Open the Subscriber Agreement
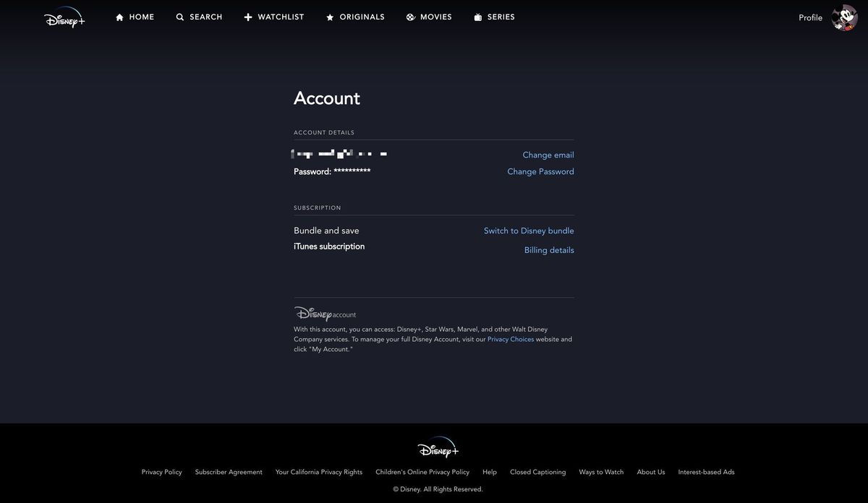868x503 pixels. [x=229, y=470]
